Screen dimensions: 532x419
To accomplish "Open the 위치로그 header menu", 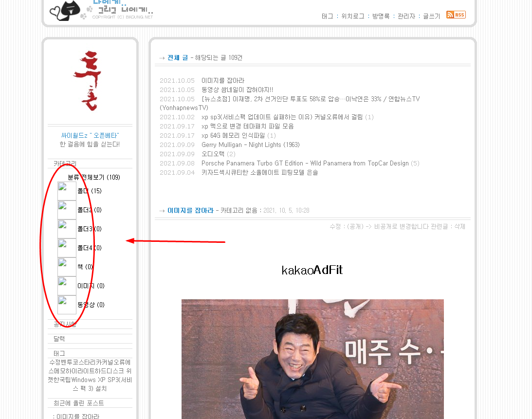I will pyautogui.click(x=352, y=16).
